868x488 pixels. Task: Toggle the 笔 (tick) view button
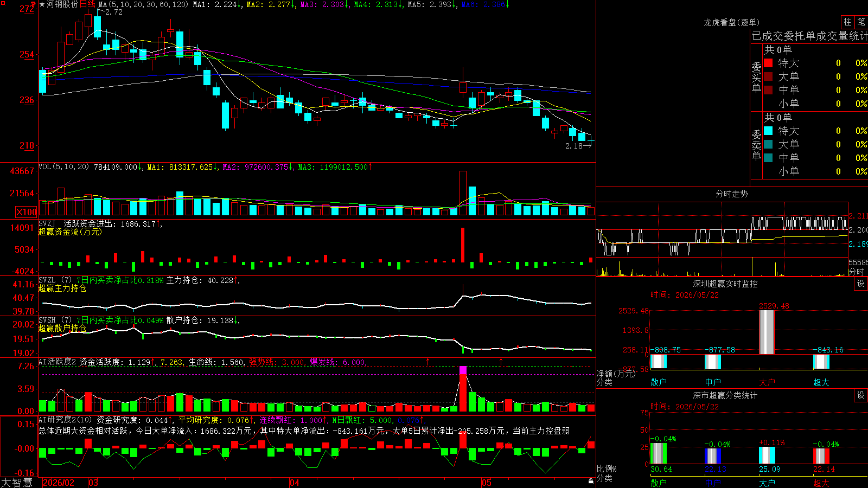861,22
